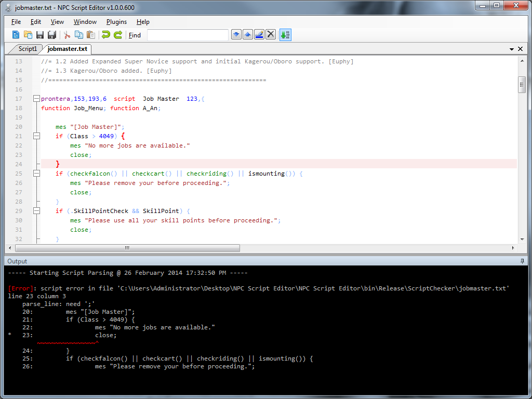
Task: Copy the selected text
Action: point(79,35)
